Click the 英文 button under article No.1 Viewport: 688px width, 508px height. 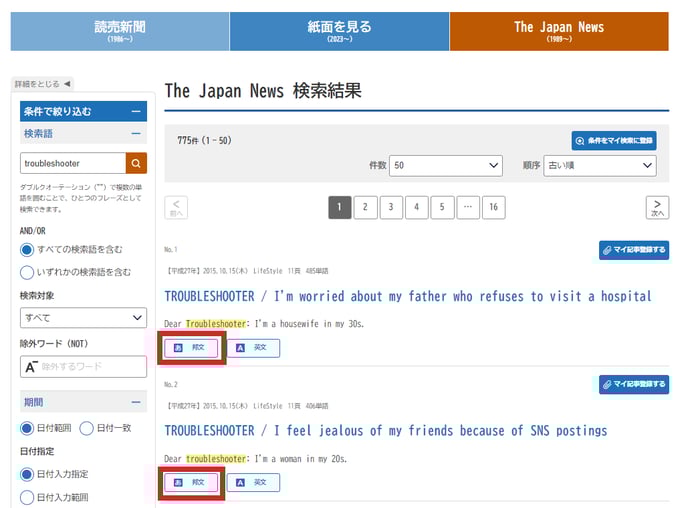point(253,348)
